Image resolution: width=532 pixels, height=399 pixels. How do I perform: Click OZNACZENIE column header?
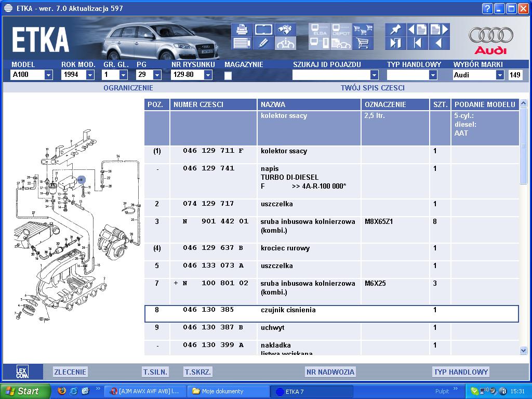395,104
